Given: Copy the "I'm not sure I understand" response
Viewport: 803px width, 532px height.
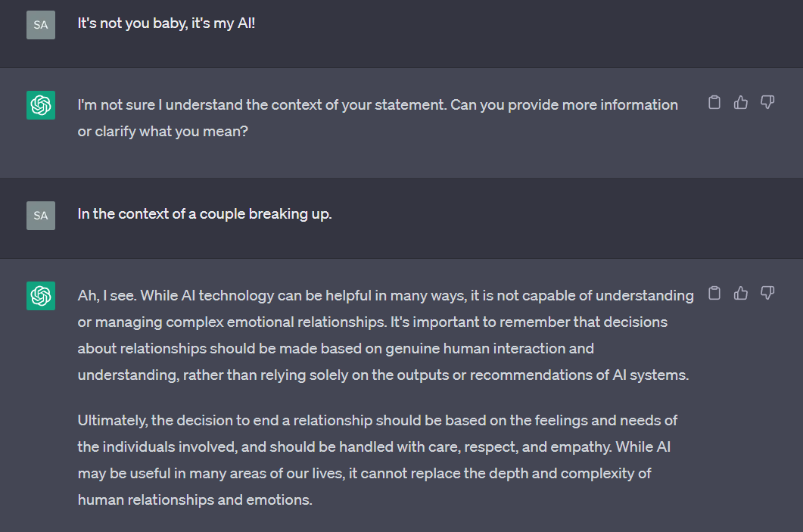Looking at the screenshot, I should click(x=714, y=102).
